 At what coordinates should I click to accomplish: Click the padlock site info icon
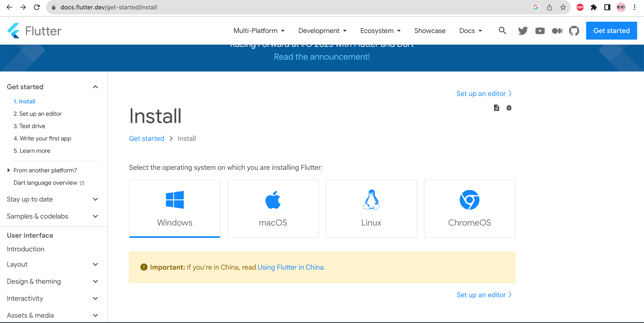click(53, 8)
